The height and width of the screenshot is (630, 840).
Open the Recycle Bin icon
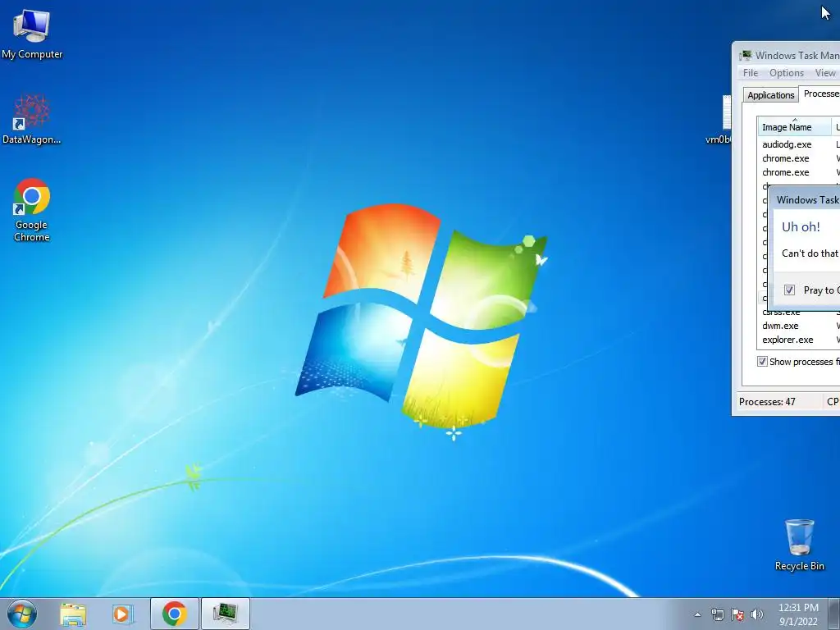[799, 545]
